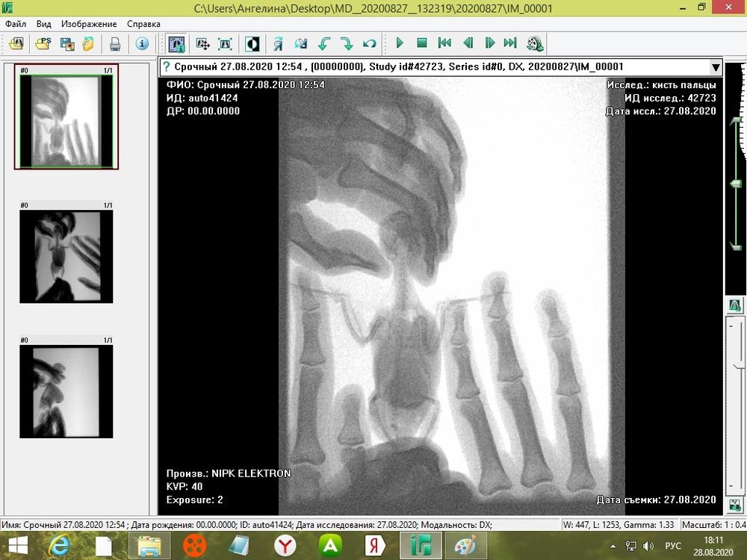Viewport: 747px width, 560px height.
Task: Select the second X-ray thumbnail
Action: [x=66, y=256]
